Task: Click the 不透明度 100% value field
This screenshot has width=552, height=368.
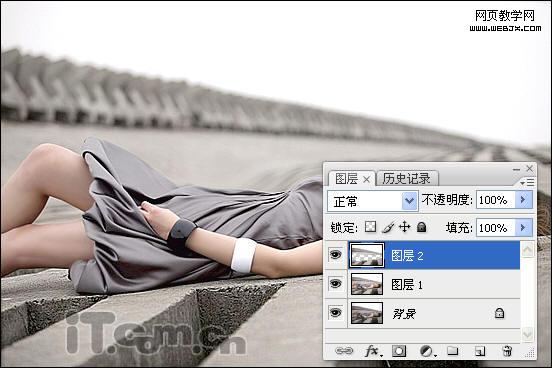Action: (496, 200)
